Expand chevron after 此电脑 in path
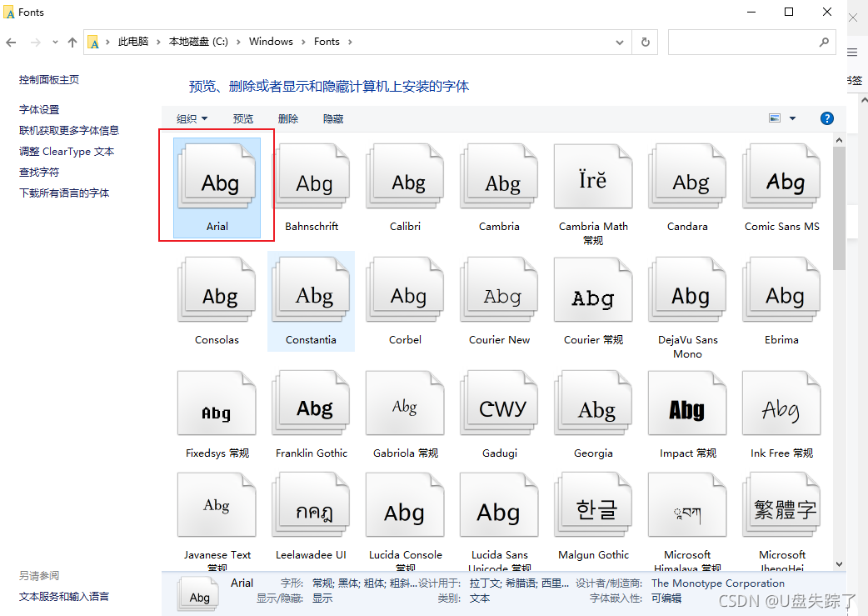 tap(158, 43)
